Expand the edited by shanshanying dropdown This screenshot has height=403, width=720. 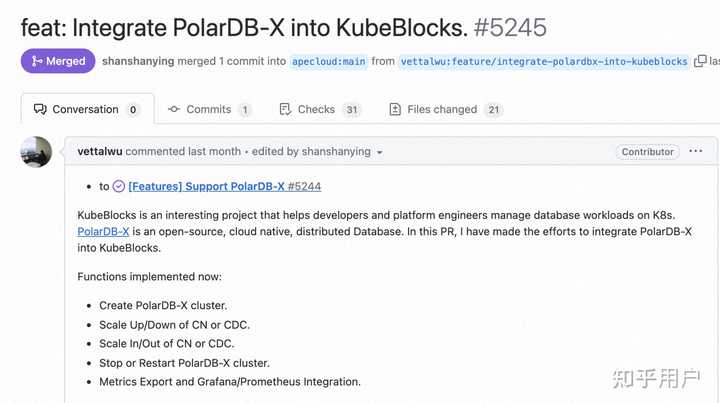pyautogui.click(x=379, y=152)
